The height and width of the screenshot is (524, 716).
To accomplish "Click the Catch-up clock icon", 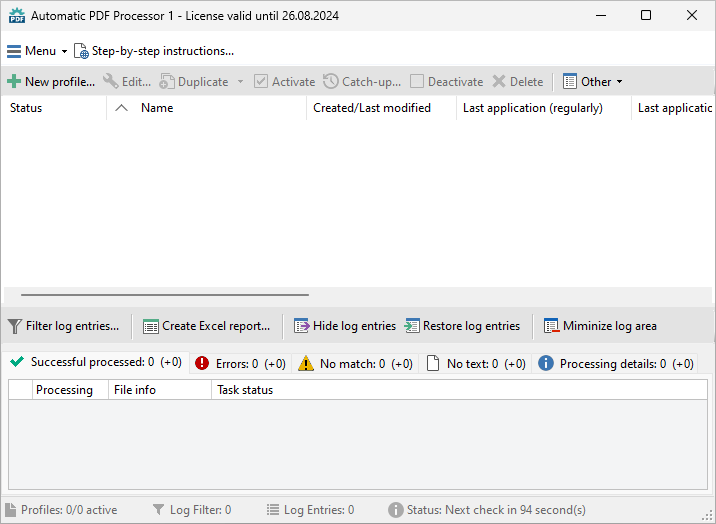I will (x=331, y=81).
